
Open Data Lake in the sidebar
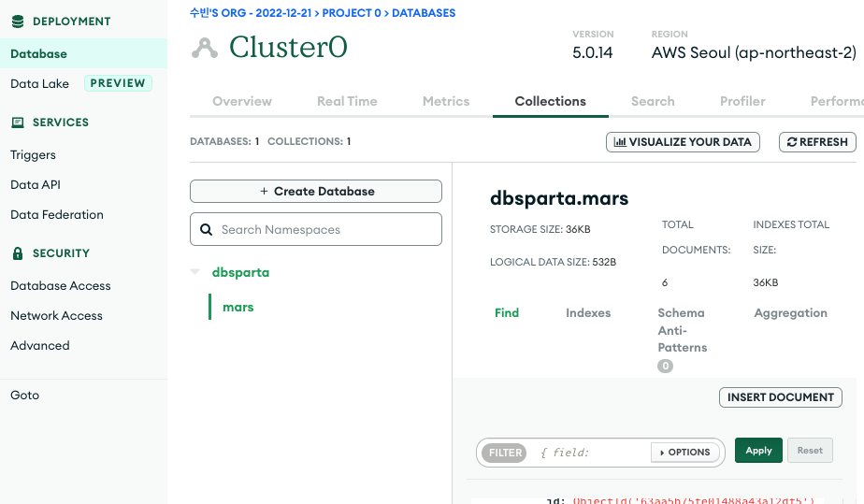click(39, 84)
